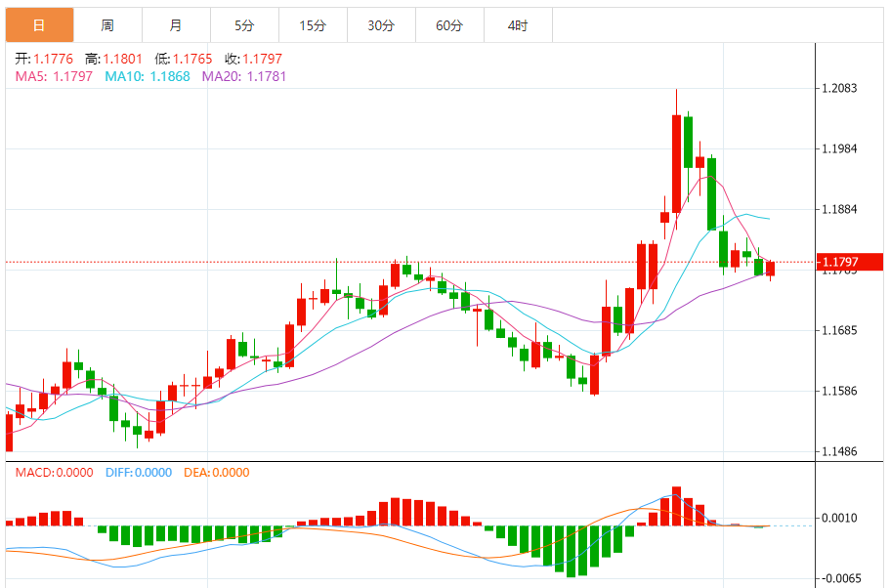Switch to the 5分 timeframe tab

[244, 25]
